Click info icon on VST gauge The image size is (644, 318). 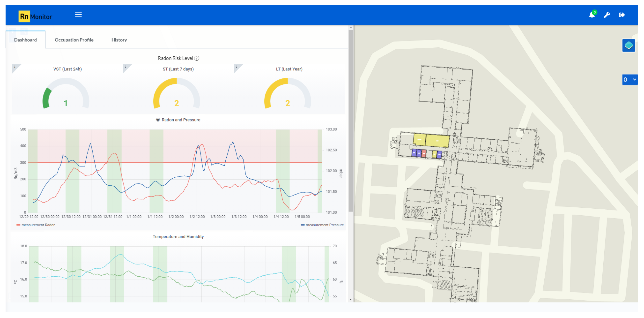[x=15, y=67]
